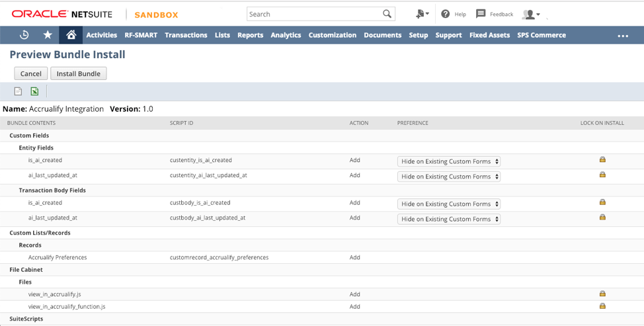Click the Install Bundle button
This screenshot has width=644, height=326.
point(79,73)
